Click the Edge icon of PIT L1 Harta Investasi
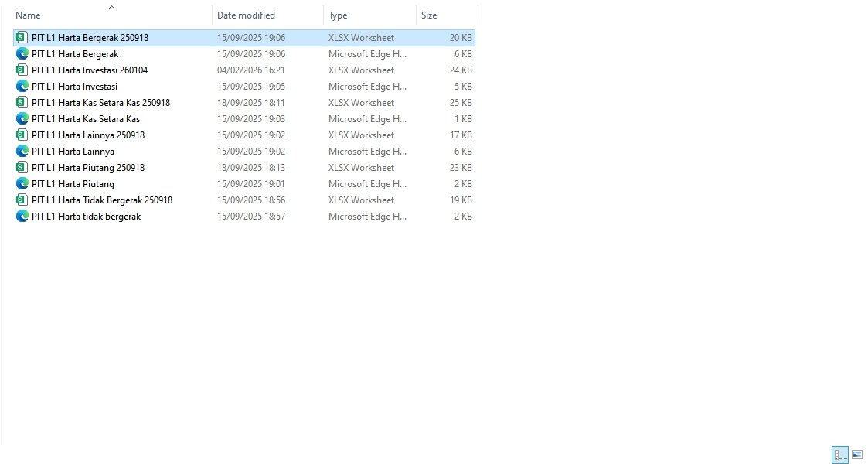Viewport: 868px width, 464px height. (22, 87)
